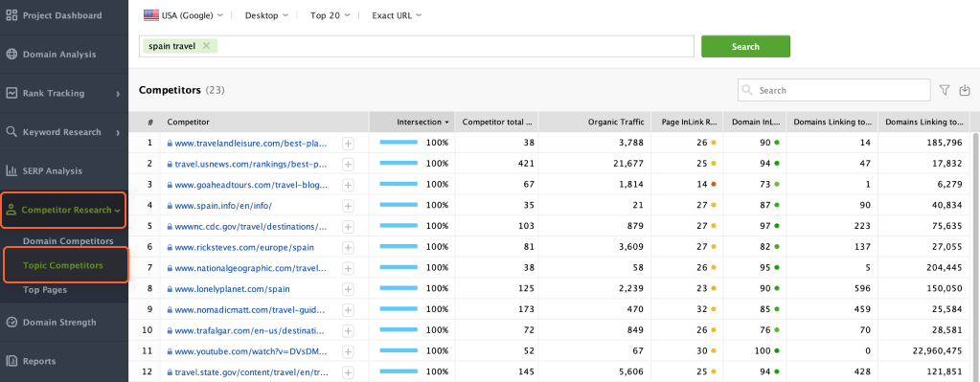Sort by the Intersection column header
Screen dimensions: 980x382
pos(413,122)
